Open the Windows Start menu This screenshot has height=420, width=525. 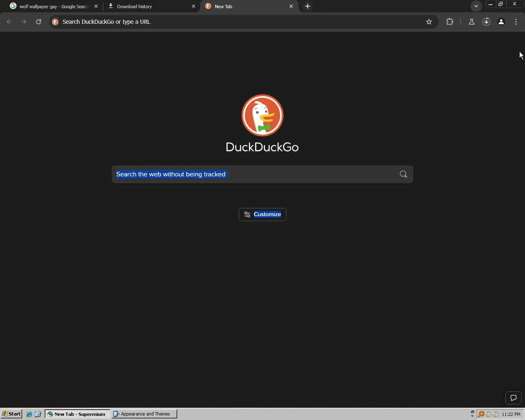(11, 414)
